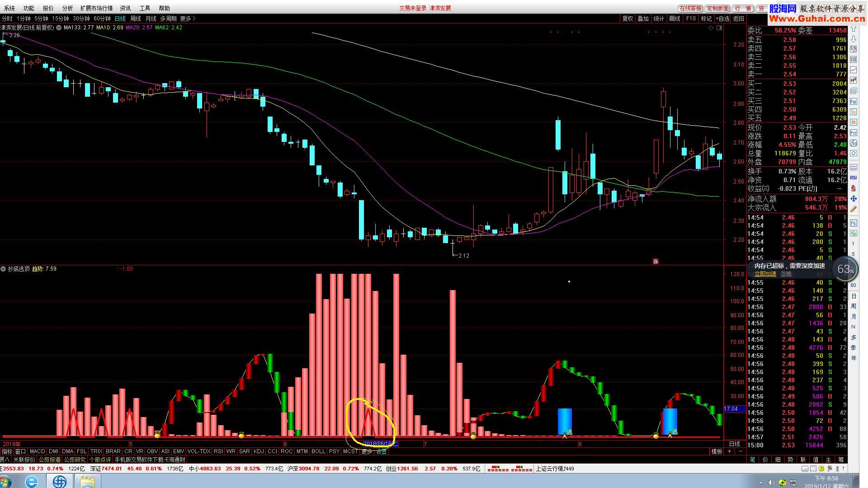The height and width of the screenshot is (488, 868).
Task: Switch to the 筹 tab at bottom right
Action: 841,460
